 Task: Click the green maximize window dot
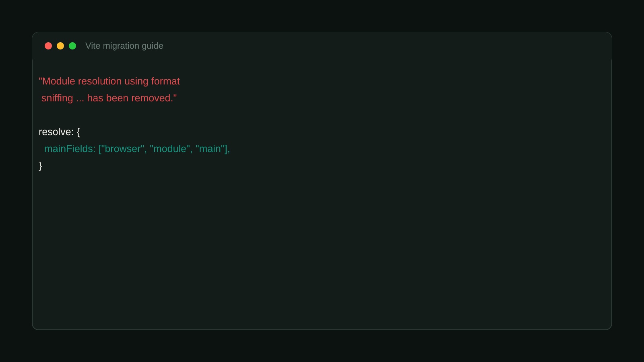tap(72, 46)
